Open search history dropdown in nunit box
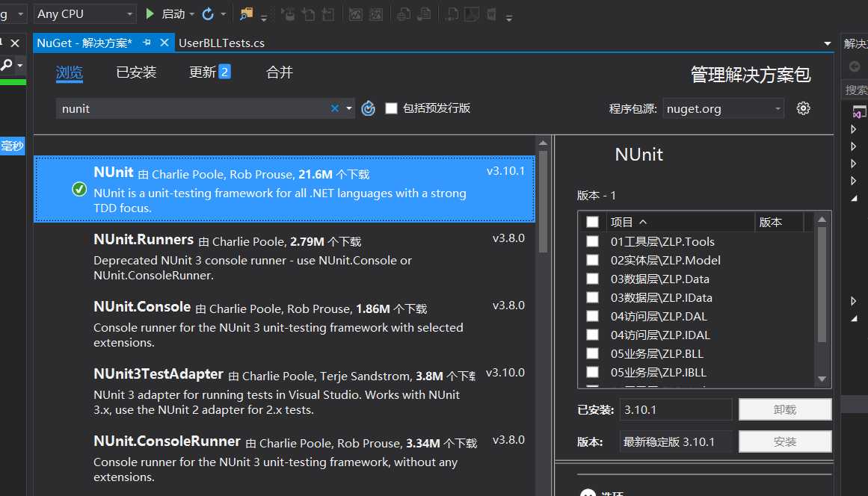Screen dimensions: 868x496 [x=348, y=108]
